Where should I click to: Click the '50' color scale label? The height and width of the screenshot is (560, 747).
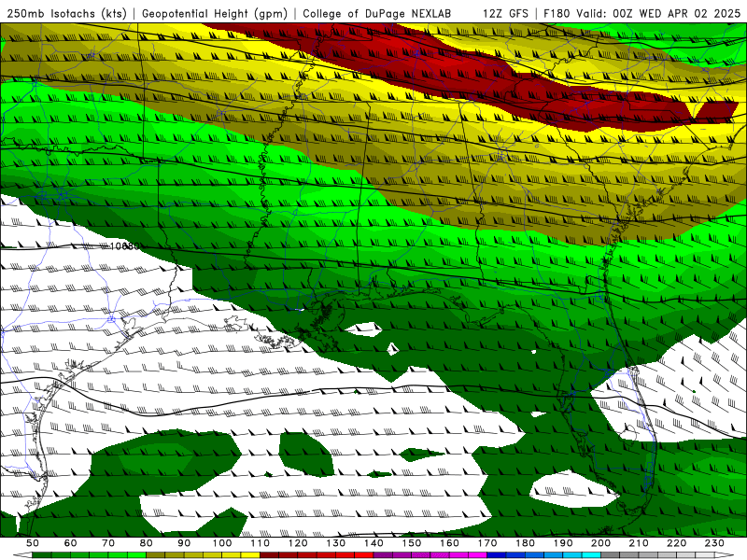coord(33,543)
